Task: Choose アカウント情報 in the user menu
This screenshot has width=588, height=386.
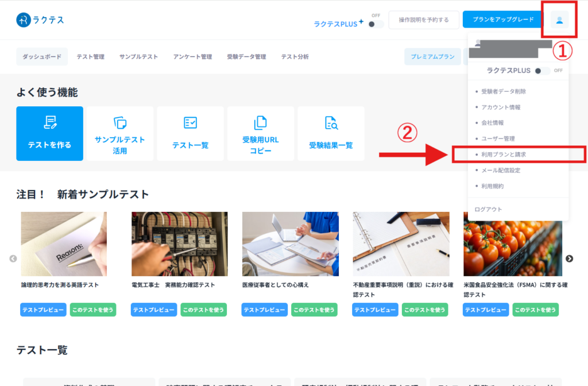Action: (x=501, y=107)
